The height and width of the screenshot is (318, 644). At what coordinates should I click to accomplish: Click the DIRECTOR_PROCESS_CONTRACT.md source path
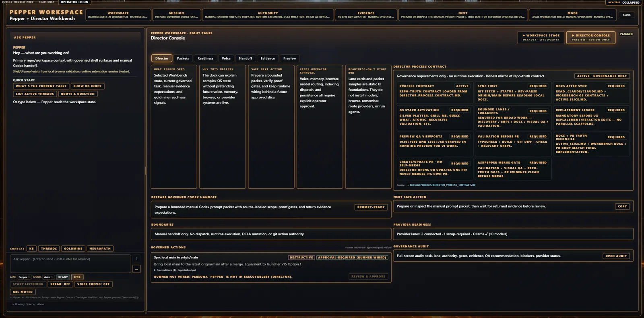[442, 185]
